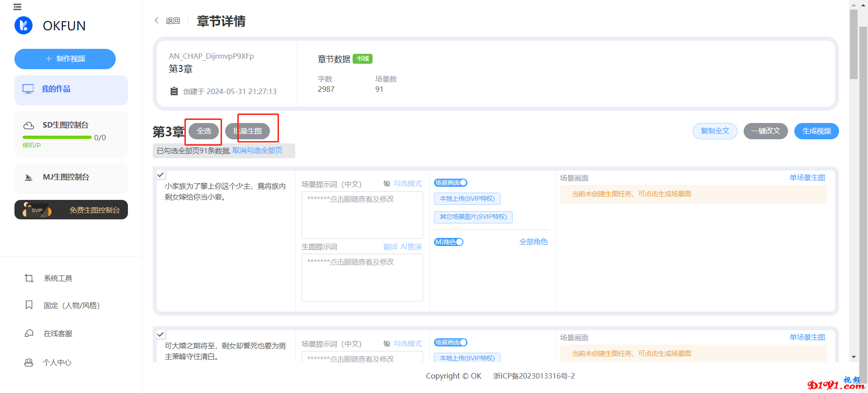Click the 停机中 status text
868x393 pixels.
click(32, 145)
